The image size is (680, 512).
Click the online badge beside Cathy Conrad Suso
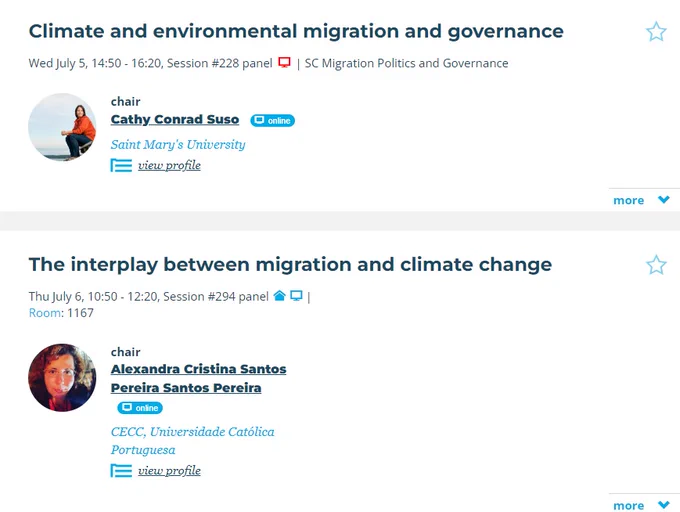tap(272, 121)
